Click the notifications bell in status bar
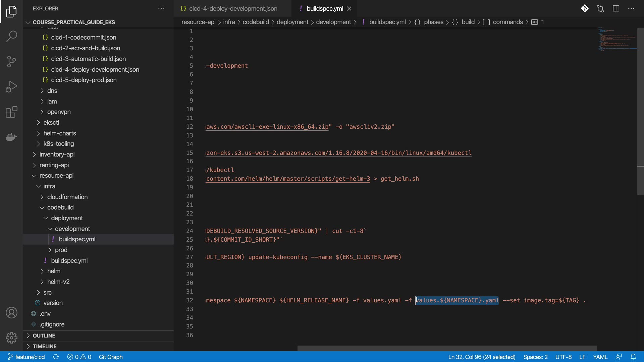644x362 pixels. [x=633, y=357]
